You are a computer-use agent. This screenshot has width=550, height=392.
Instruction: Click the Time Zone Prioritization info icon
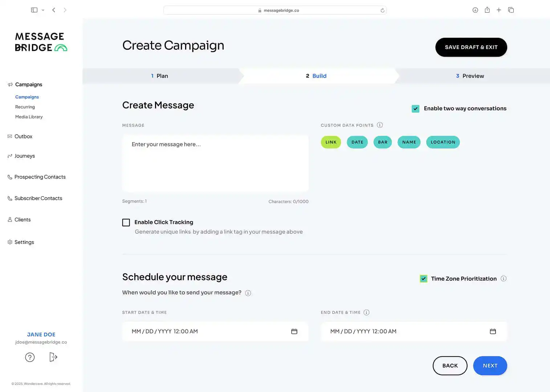click(504, 279)
